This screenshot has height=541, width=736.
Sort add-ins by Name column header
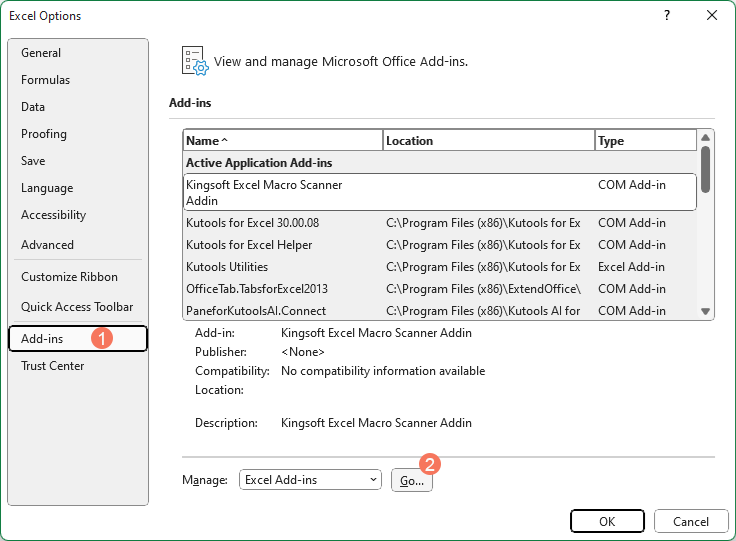tap(282, 141)
